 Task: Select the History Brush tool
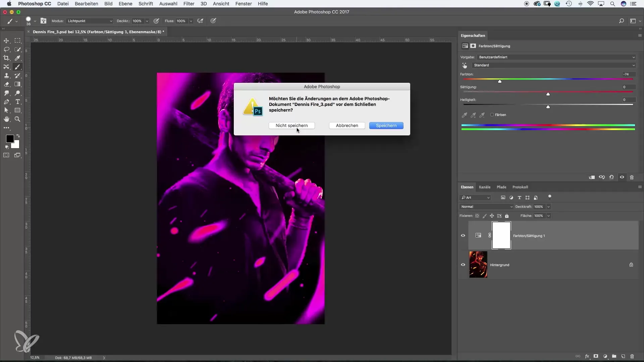coord(18,75)
